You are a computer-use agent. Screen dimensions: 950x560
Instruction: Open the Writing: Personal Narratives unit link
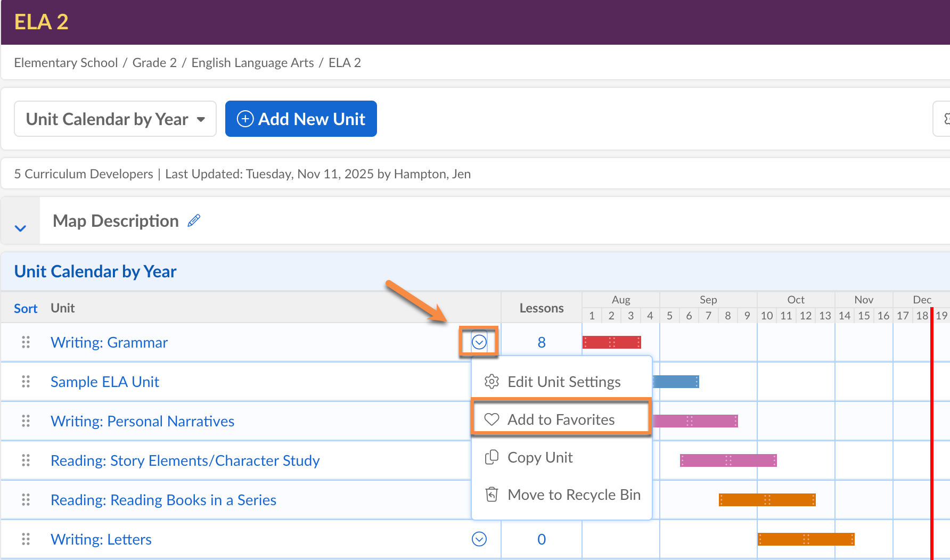click(x=142, y=421)
